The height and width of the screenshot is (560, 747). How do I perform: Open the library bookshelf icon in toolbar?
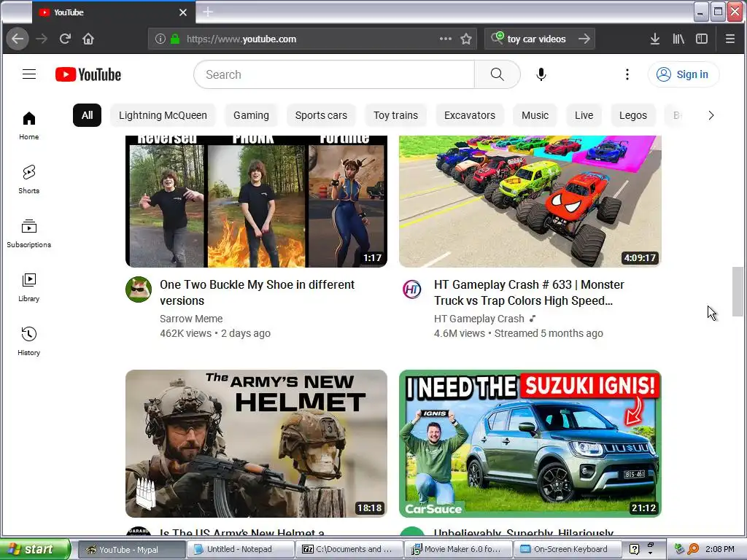click(678, 39)
